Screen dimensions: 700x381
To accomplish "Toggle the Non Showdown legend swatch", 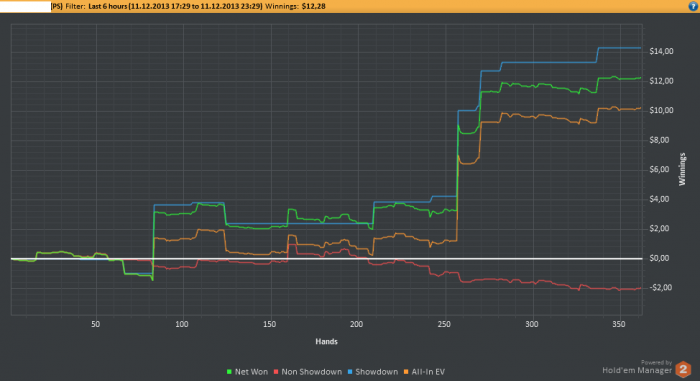I will (276, 372).
